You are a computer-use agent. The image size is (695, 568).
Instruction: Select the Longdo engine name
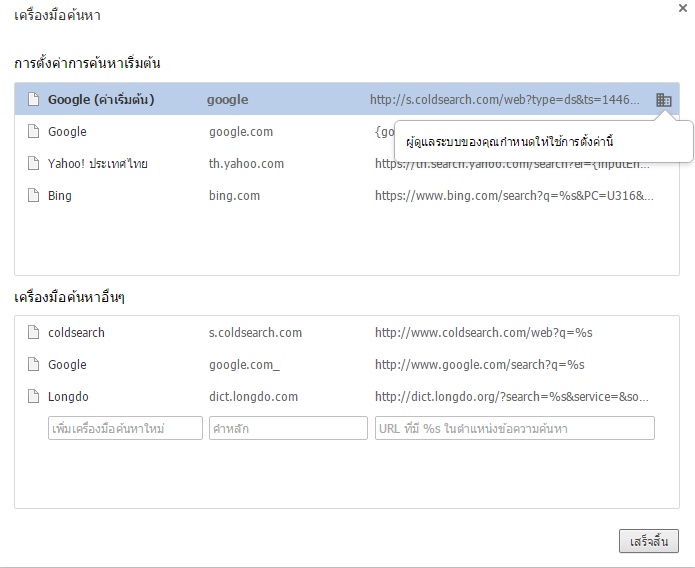click(68, 397)
